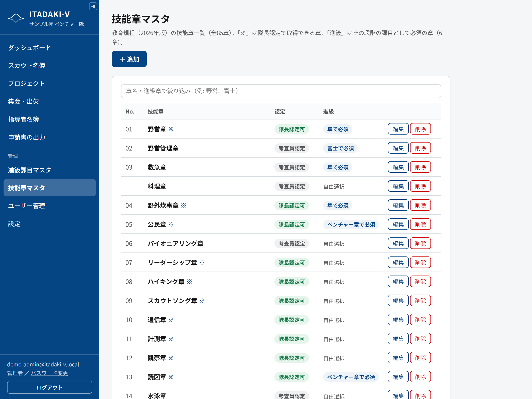Click the 技能章 column header

coord(155,111)
